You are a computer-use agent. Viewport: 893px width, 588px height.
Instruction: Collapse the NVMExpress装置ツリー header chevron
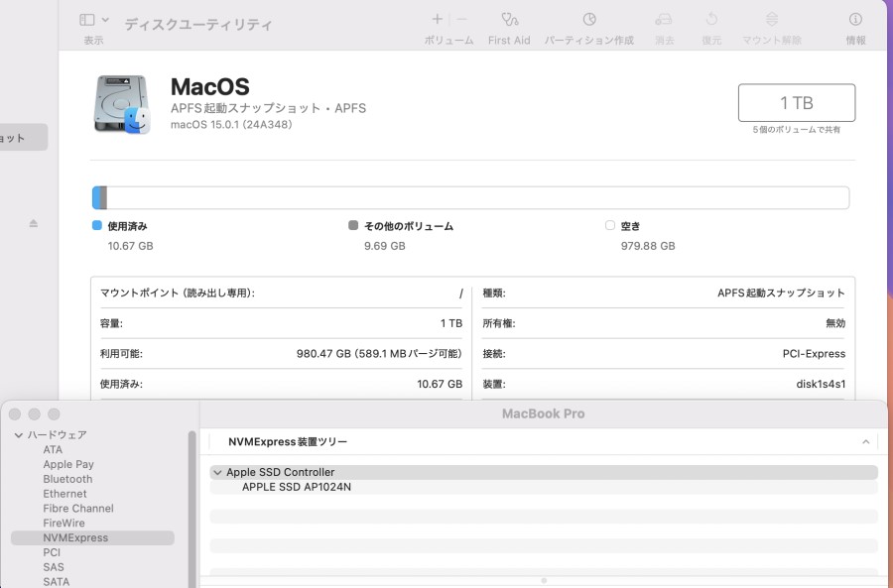(865, 441)
